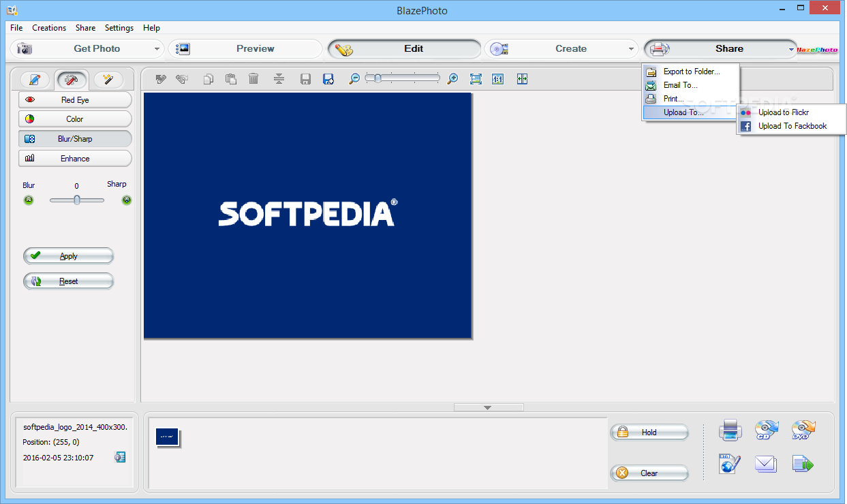Viewport: 847px width, 504px height.
Task: Open the Share dropdown arrow
Action: coord(792,49)
